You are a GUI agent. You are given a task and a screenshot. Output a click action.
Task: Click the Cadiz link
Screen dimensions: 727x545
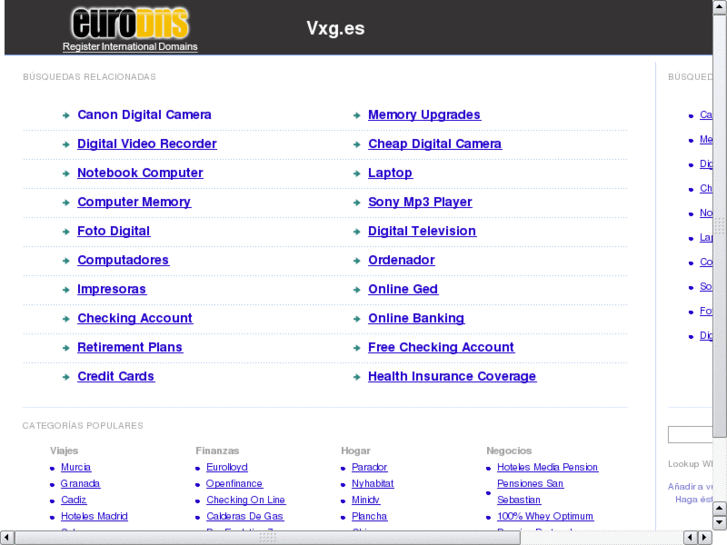[74, 500]
